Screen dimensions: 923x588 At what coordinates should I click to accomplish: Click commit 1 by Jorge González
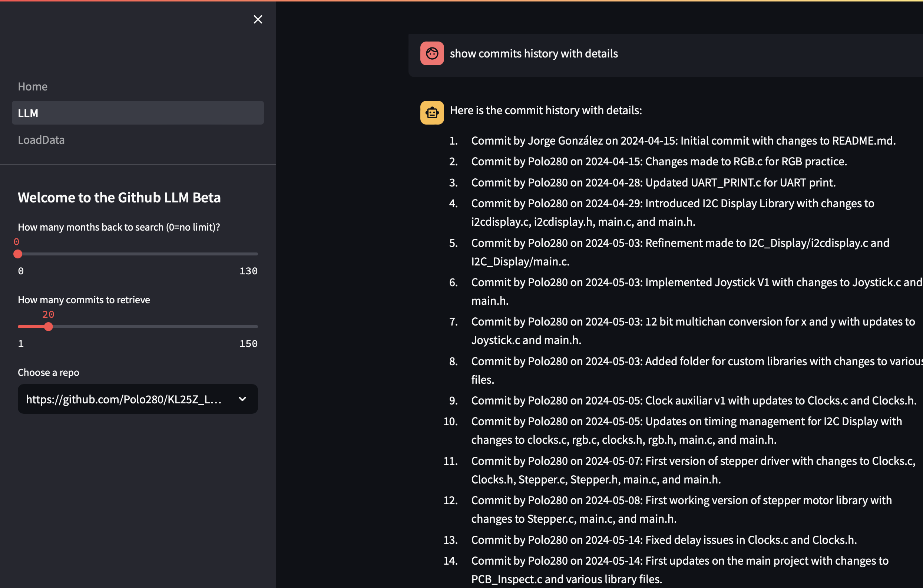683,140
